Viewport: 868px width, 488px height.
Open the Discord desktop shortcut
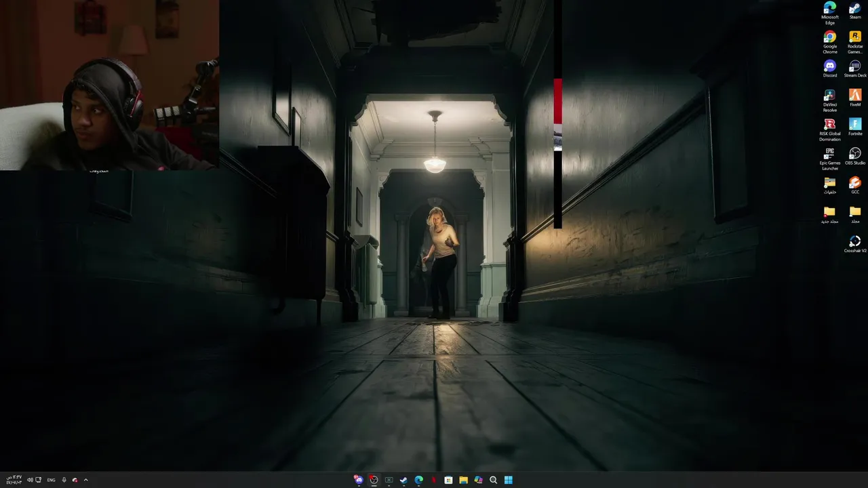(x=829, y=68)
